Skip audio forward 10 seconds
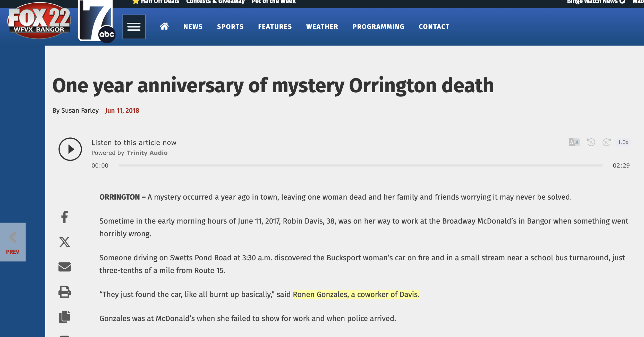The height and width of the screenshot is (337, 644). [x=606, y=142]
